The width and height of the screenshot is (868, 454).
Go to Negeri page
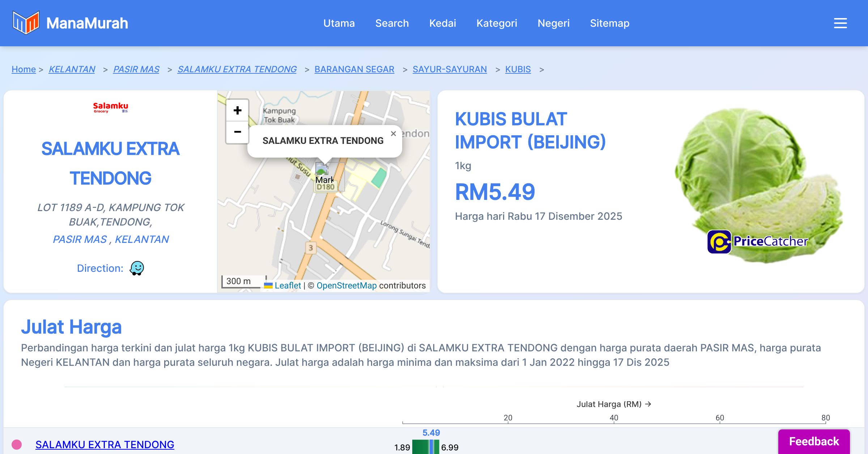(553, 23)
